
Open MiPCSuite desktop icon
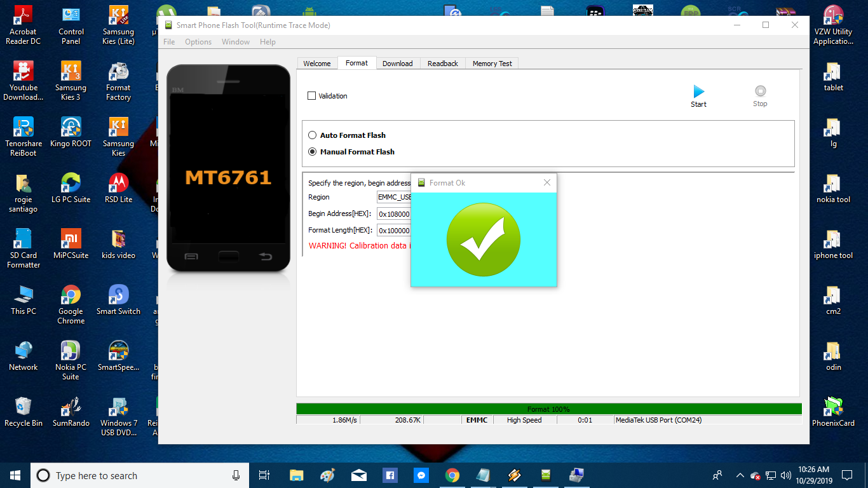[x=71, y=244]
